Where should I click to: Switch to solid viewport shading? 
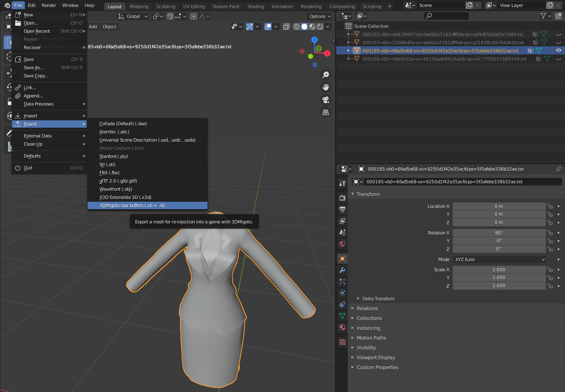304,27
